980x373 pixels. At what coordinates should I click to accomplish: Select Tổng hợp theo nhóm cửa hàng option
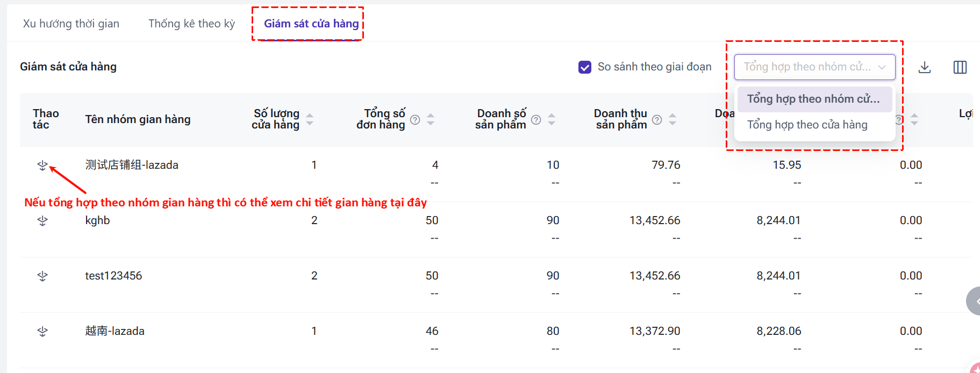click(x=813, y=99)
